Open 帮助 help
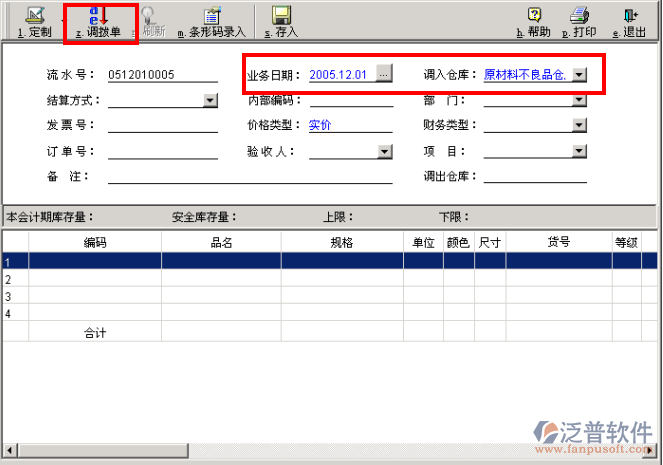663x465 pixels. (x=534, y=22)
